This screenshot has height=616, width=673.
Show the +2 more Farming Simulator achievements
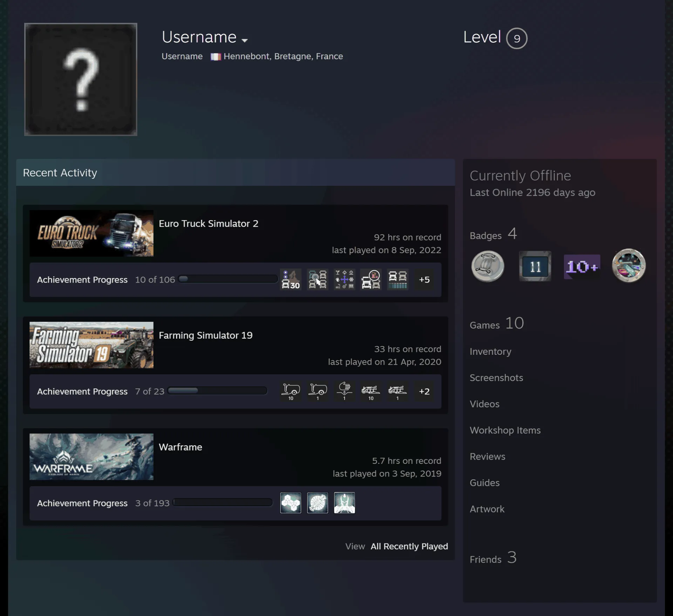pos(424,391)
